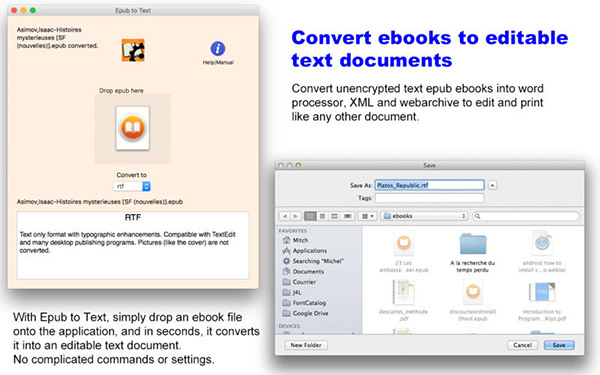The image size is (600, 375).
Task: Select FontCatalog folder in sidebar
Action: pos(304,303)
